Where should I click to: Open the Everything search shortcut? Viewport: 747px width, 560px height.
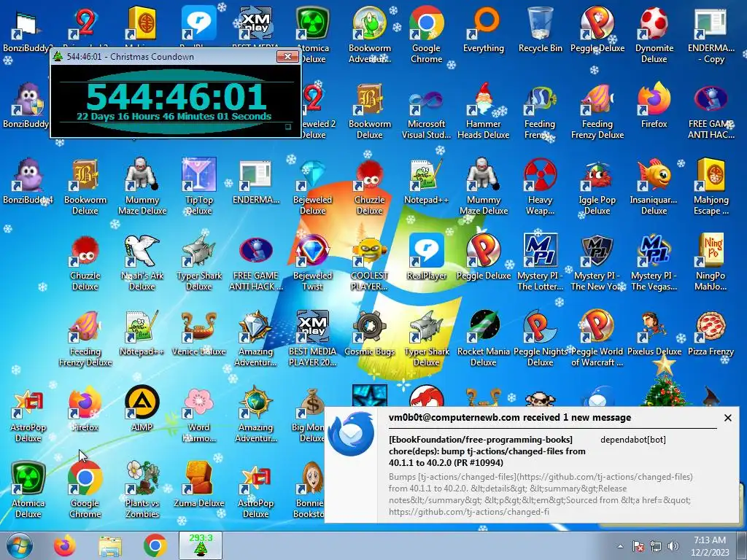[484, 29]
